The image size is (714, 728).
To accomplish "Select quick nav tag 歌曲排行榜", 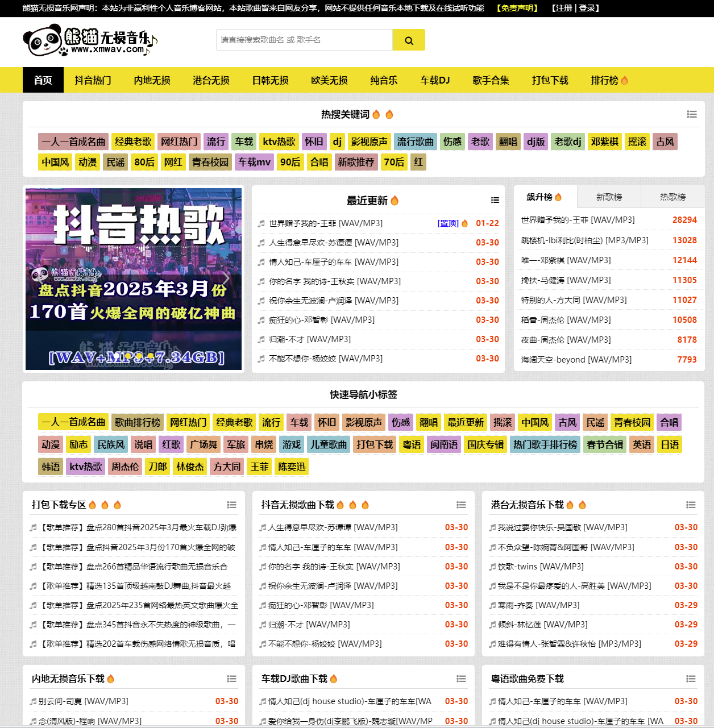I will pos(138,422).
